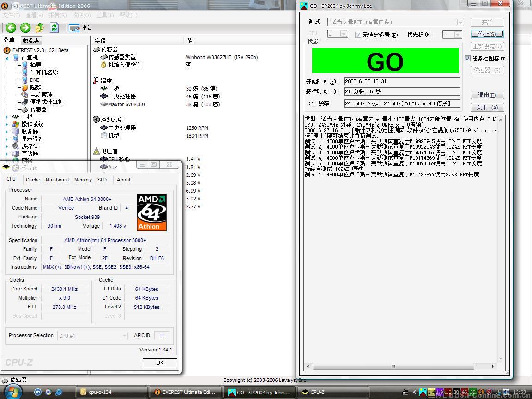Expand the 服务器 tree node

click(x=7, y=131)
